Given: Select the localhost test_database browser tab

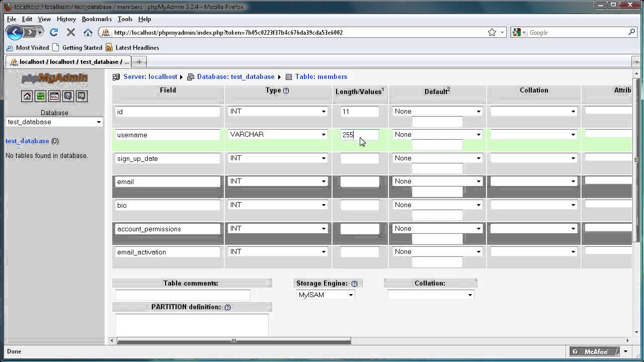Looking at the screenshot, I should point(69,62).
